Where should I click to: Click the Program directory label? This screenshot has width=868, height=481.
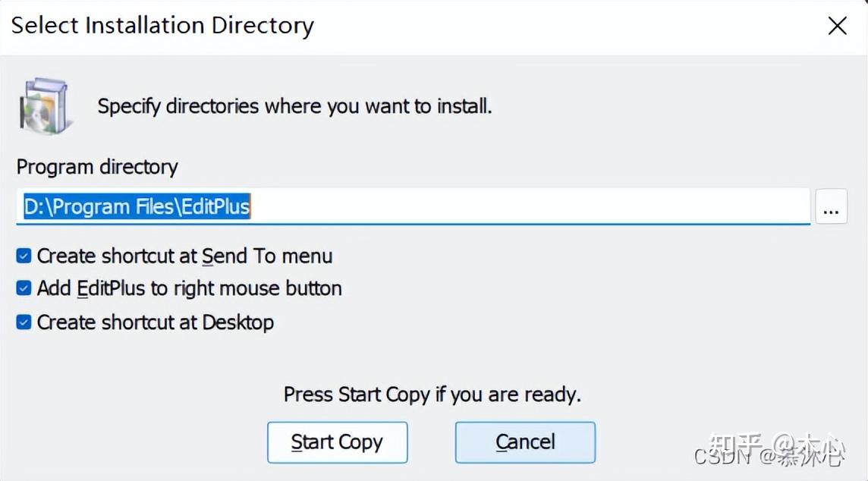(x=97, y=167)
